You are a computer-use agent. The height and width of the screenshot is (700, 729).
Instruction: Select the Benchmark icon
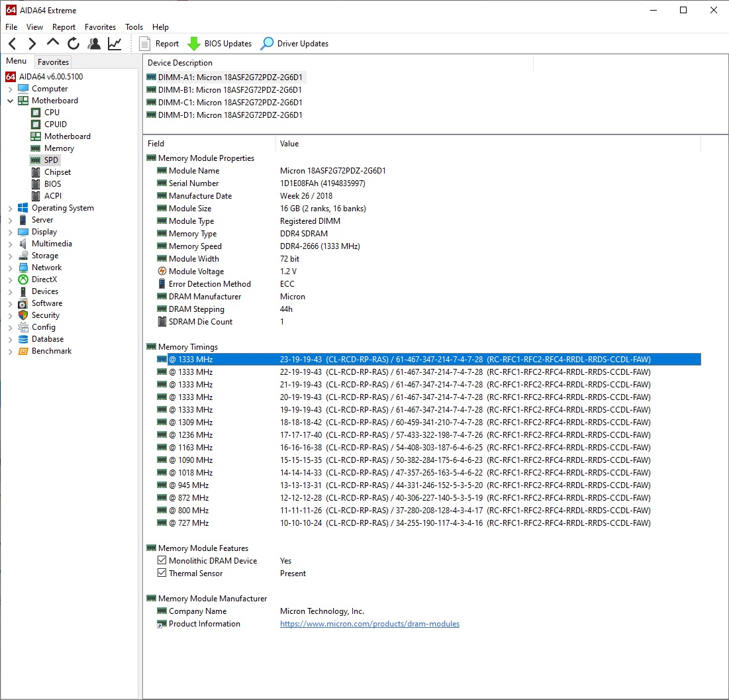point(23,351)
